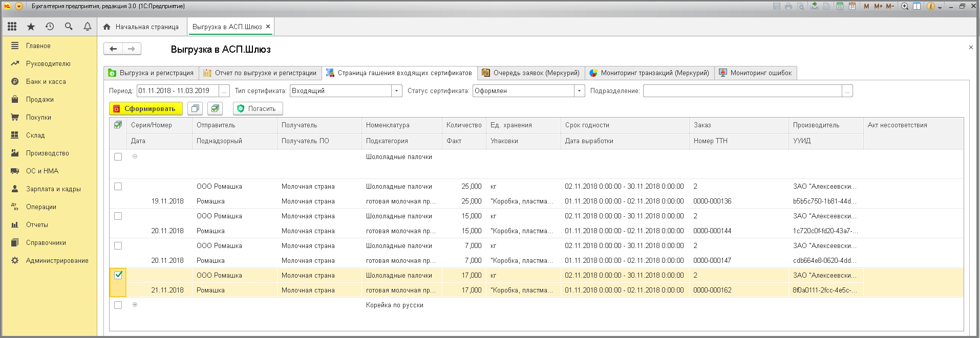Tick the checkbox for the 19.11.2018 row
This screenshot has height=338, width=980.
[x=118, y=186]
